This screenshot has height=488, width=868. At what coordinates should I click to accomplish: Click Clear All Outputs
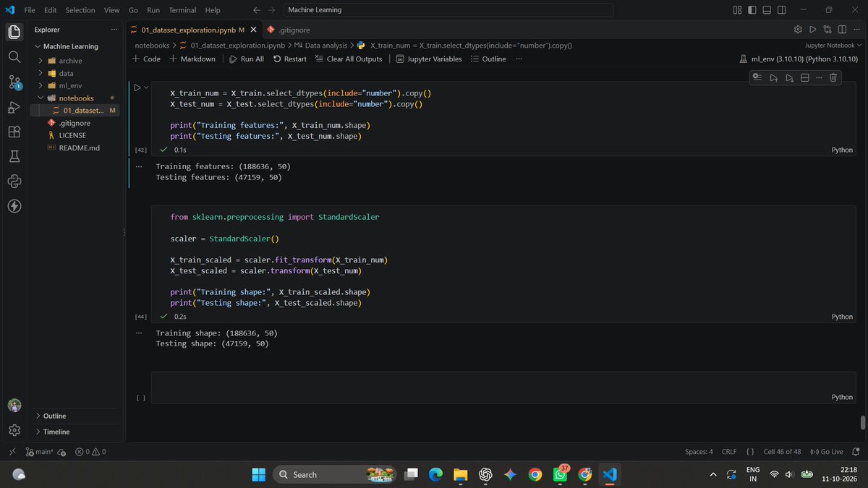(x=349, y=59)
